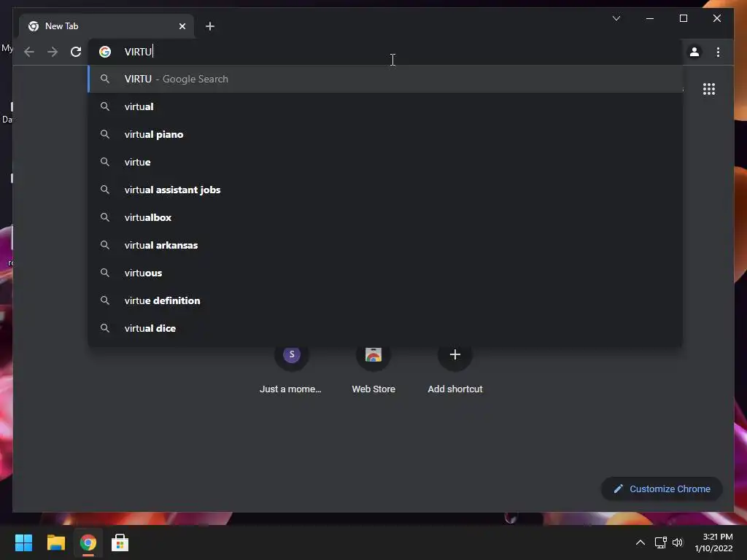
Task: Open the Windows Start menu
Action: (23, 542)
